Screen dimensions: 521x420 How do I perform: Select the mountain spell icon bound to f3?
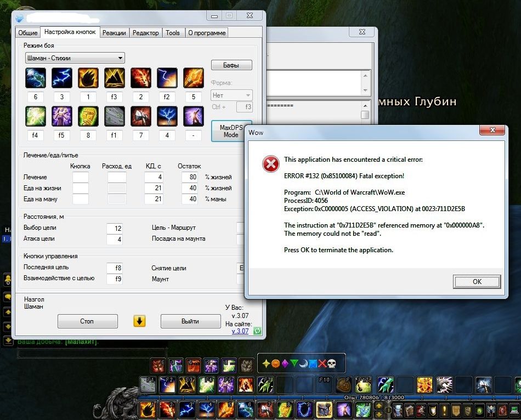coord(115,78)
